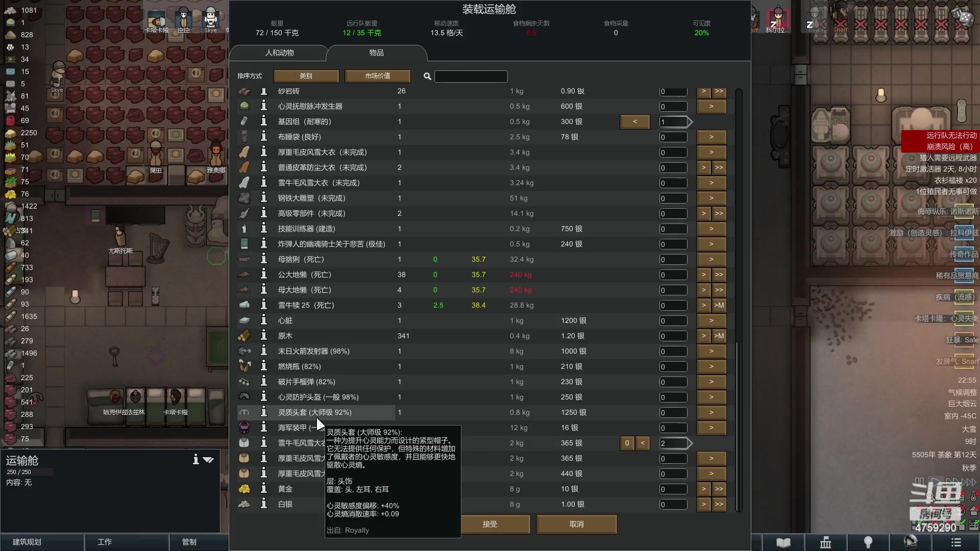Open the 运输舱 inspector info icon

coord(195,459)
